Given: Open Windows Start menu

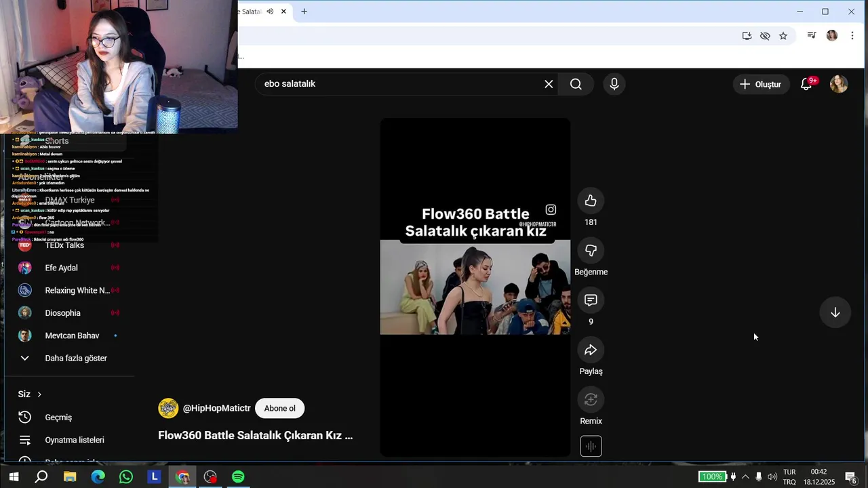Looking at the screenshot, I should coord(14,477).
